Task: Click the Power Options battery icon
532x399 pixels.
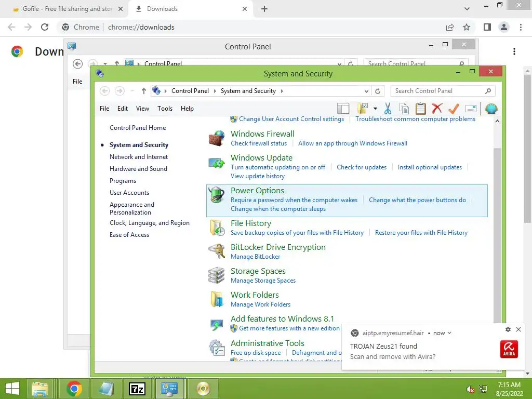Action: [x=217, y=195]
